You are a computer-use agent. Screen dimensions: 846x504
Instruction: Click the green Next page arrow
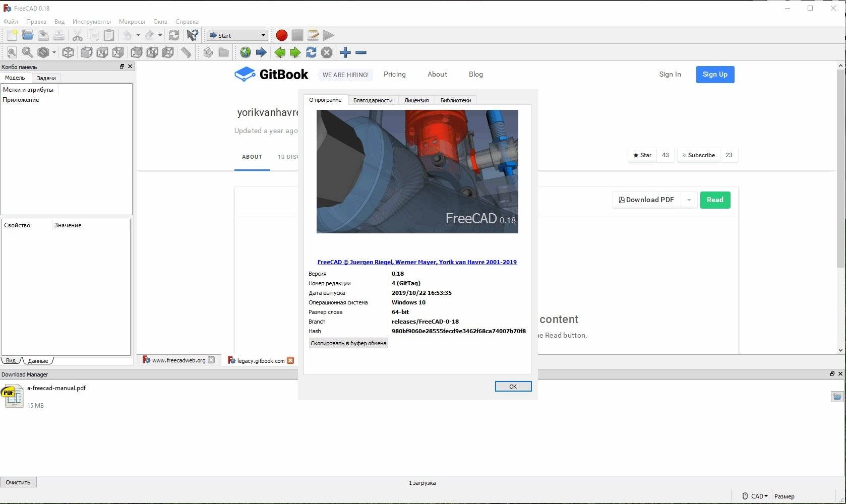click(295, 52)
